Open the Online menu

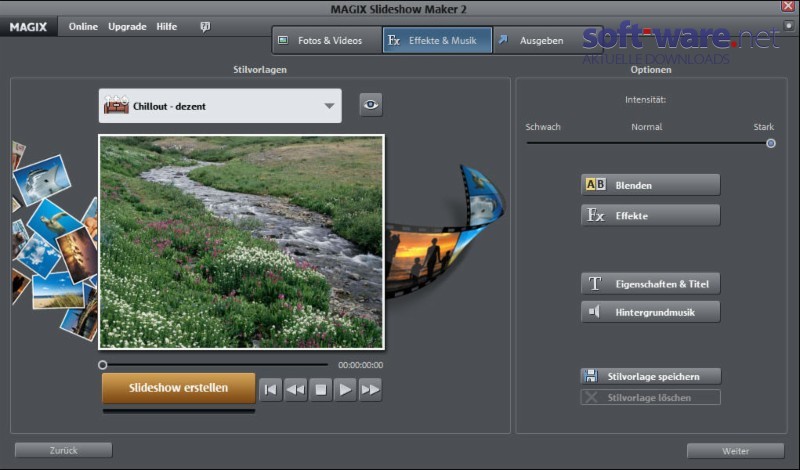click(x=83, y=27)
